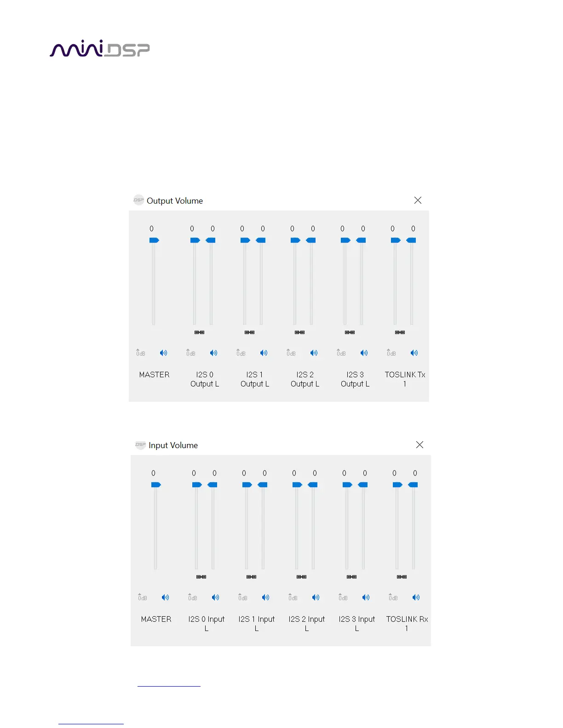Screen dimensions: 563x728
Task: Reset I2S 3 Output L to 0dB
Action: click(341, 353)
